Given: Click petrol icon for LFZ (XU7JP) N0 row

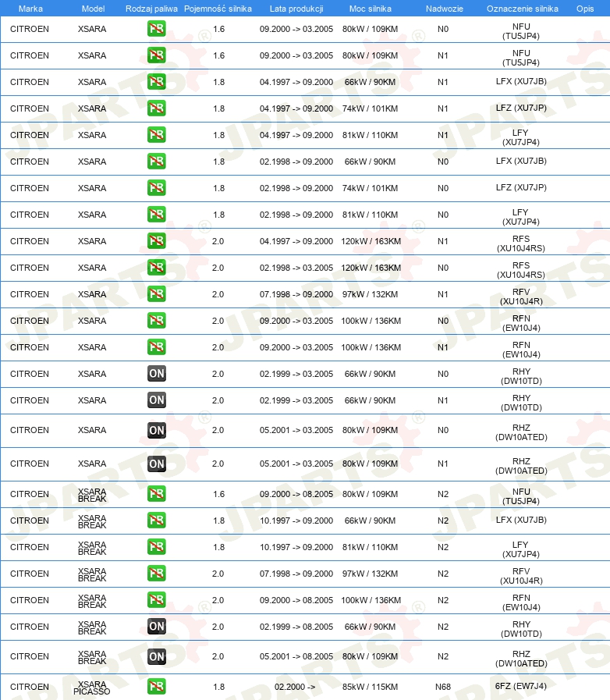Looking at the screenshot, I should click(157, 188).
